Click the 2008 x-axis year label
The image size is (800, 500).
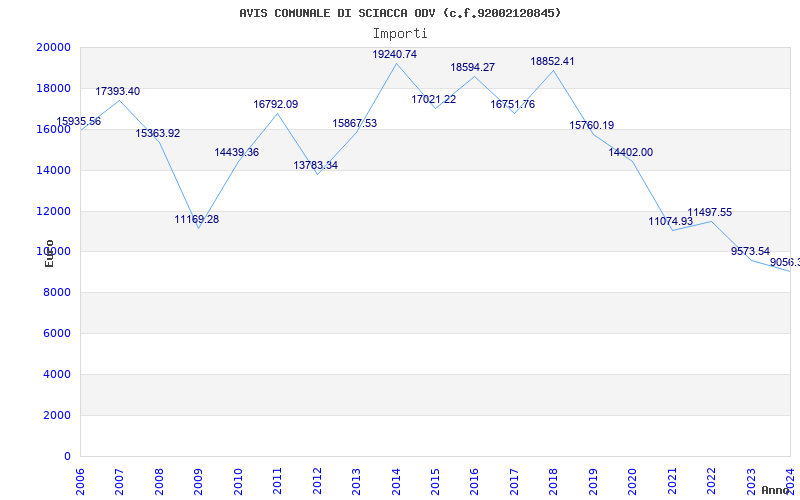[x=159, y=481]
